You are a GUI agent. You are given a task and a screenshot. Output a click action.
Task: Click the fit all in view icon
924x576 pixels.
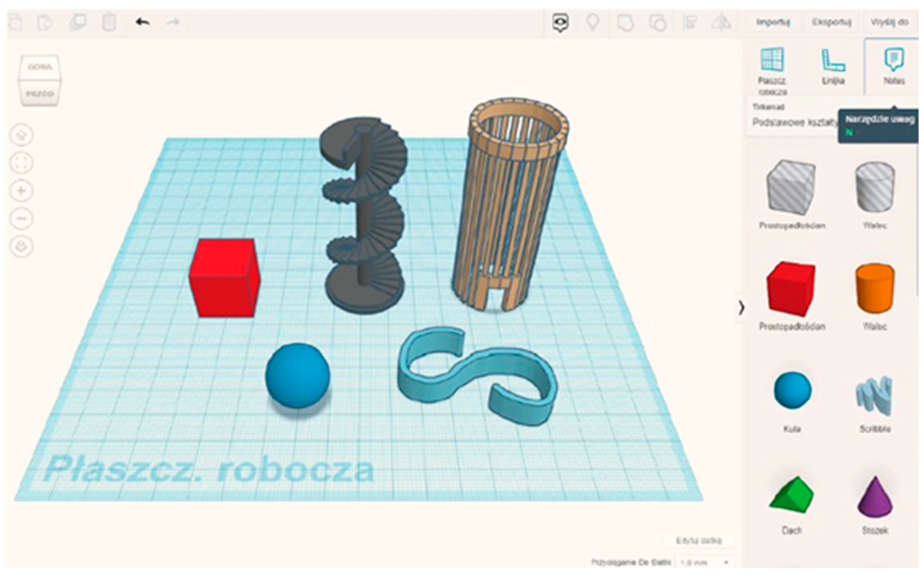22,163
